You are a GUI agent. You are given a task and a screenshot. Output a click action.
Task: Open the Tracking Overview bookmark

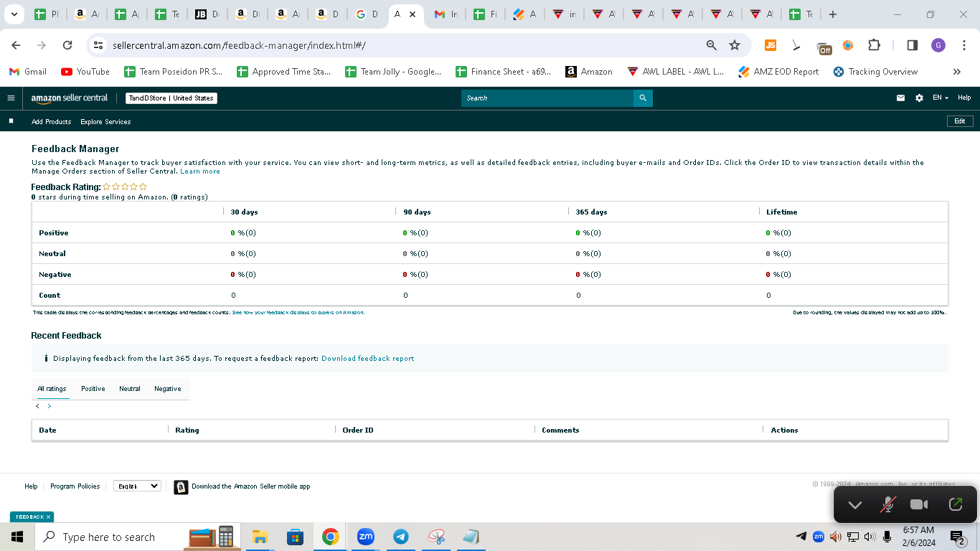[875, 72]
